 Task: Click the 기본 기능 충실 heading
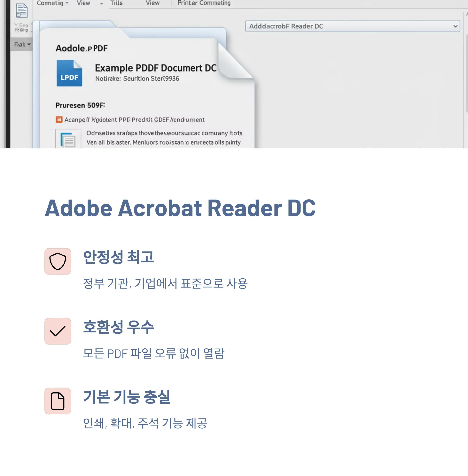coord(127,397)
